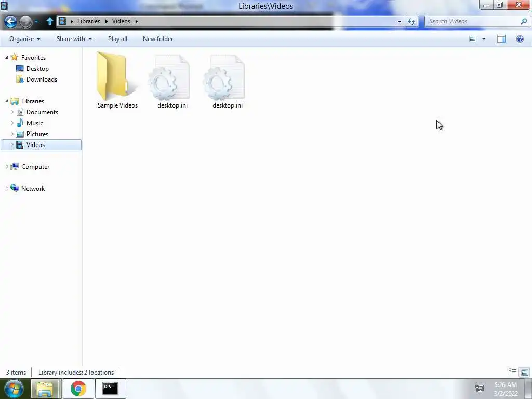Expand the Network node
The width and height of the screenshot is (532, 399).
(x=7, y=188)
